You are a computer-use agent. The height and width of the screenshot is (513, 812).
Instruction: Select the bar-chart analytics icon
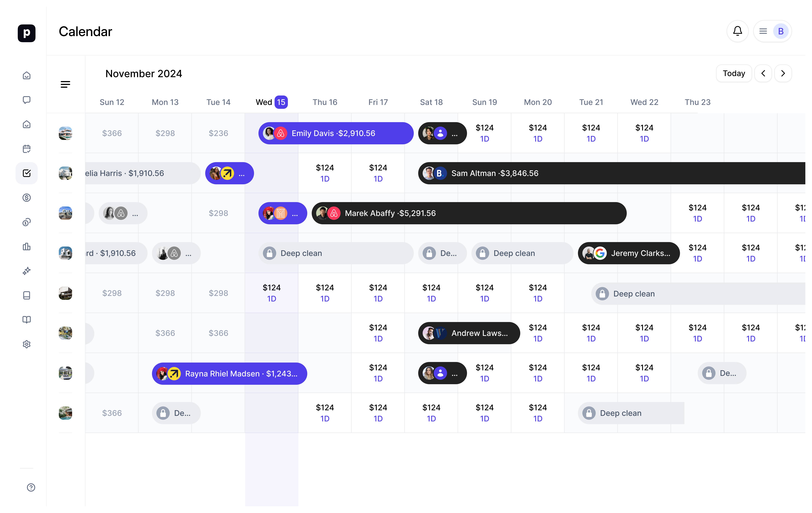pyautogui.click(x=27, y=247)
